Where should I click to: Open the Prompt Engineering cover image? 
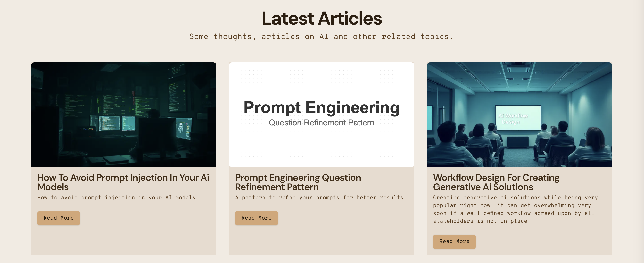(x=321, y=114)
